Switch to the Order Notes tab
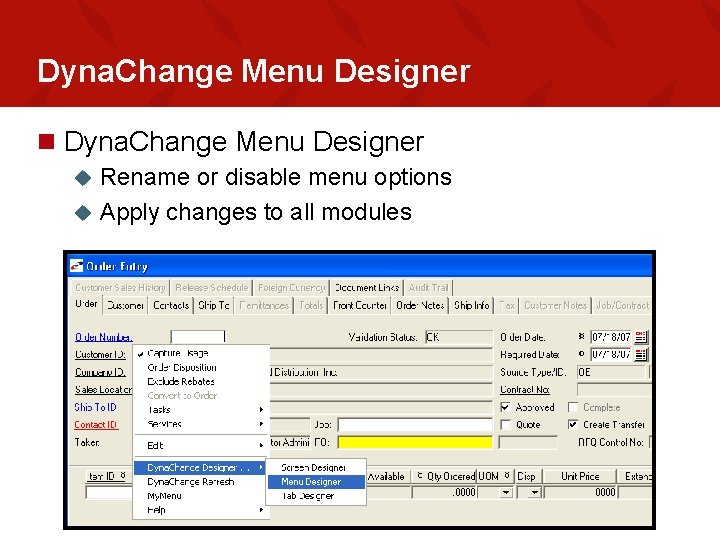The image size is (720, 540). pyautogui.click(x=420, y=305)
